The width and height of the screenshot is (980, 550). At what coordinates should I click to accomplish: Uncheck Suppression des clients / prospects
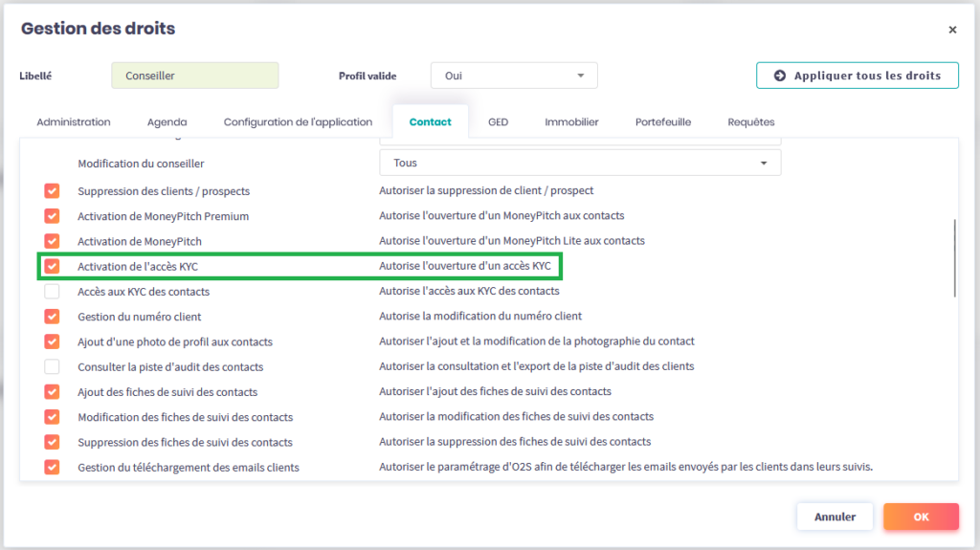click(52, 191)
